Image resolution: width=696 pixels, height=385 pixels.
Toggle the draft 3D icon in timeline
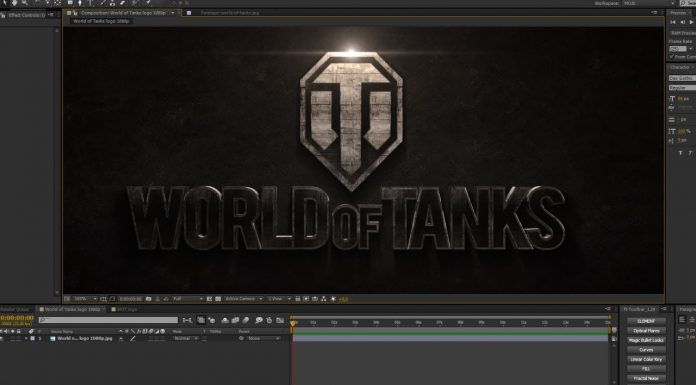click(x=212, y=320)
